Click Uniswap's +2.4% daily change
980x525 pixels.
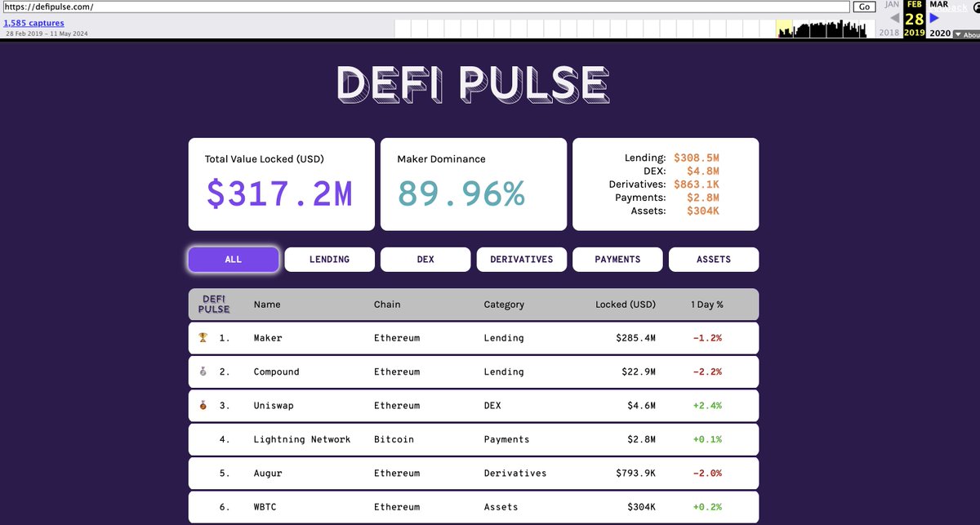point(706,406)
